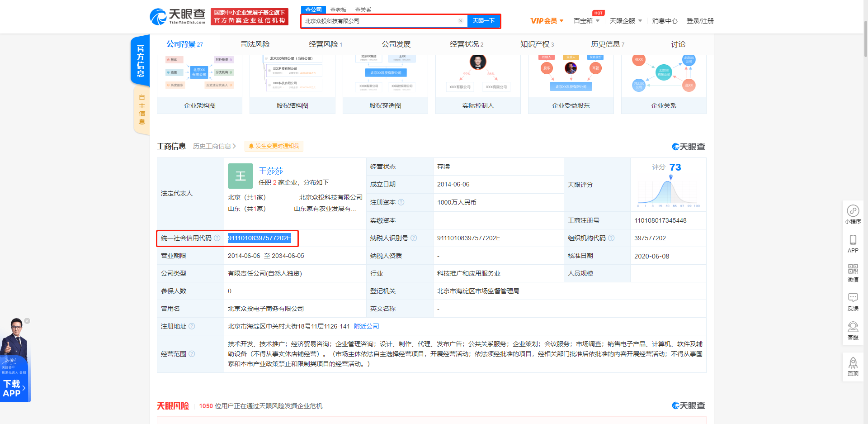This screenshot has width=868, height=424.
Task: Click help icon next to 统一社会信用代码
Action: pos(217,238)
